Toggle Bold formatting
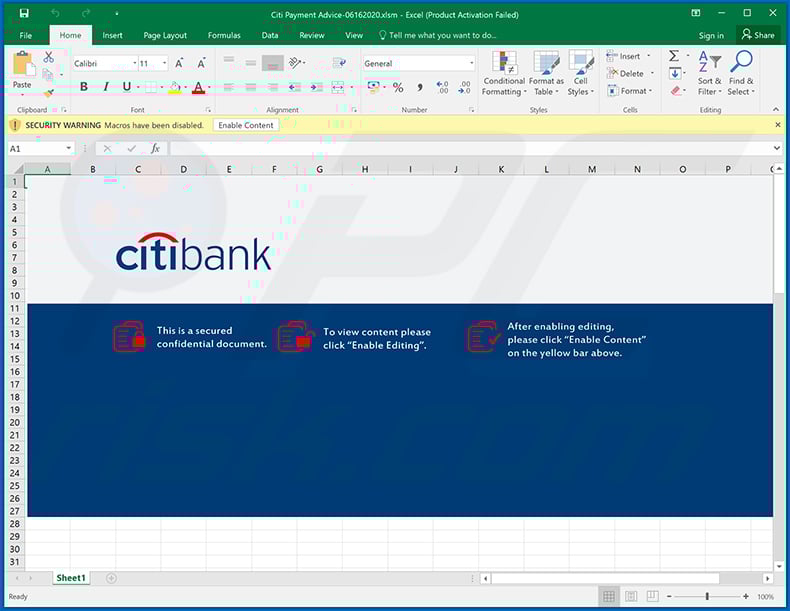The width and height of the screenshot is (790, 611). click(x=84, y=87)
